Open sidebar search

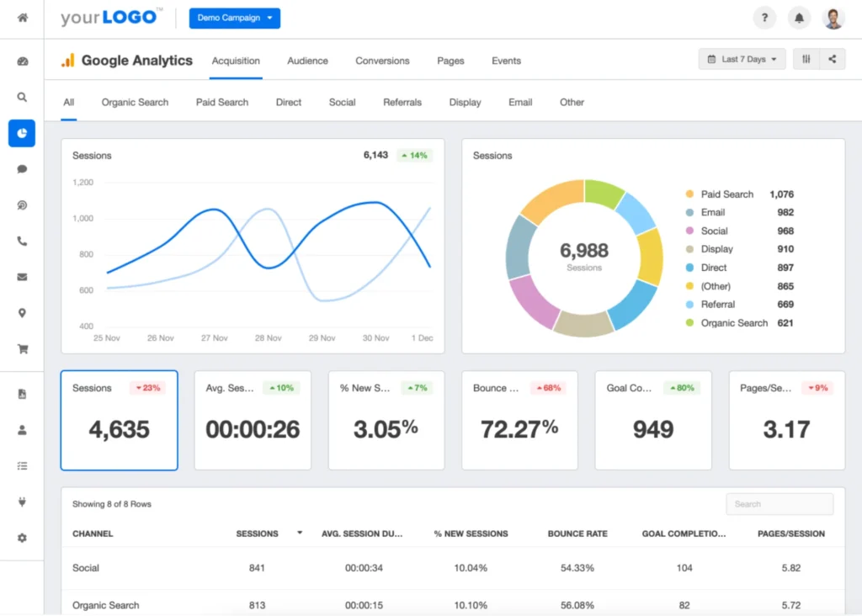point(21,97)
